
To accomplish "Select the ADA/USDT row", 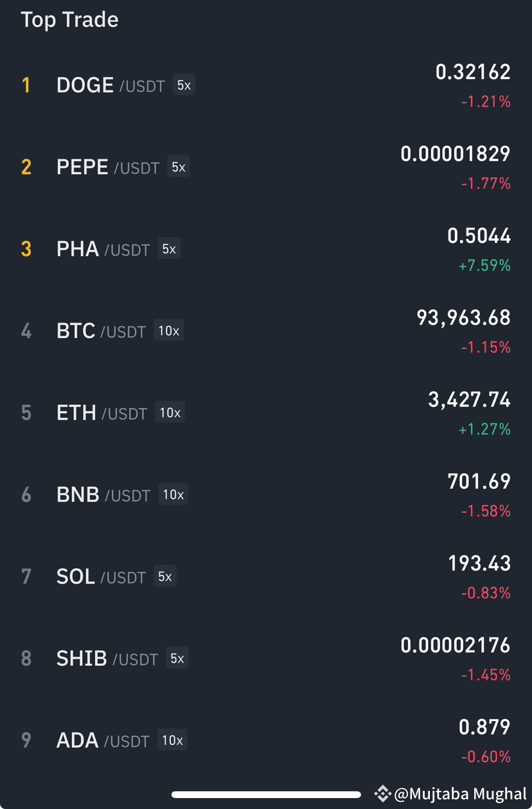I will (266, 740).
